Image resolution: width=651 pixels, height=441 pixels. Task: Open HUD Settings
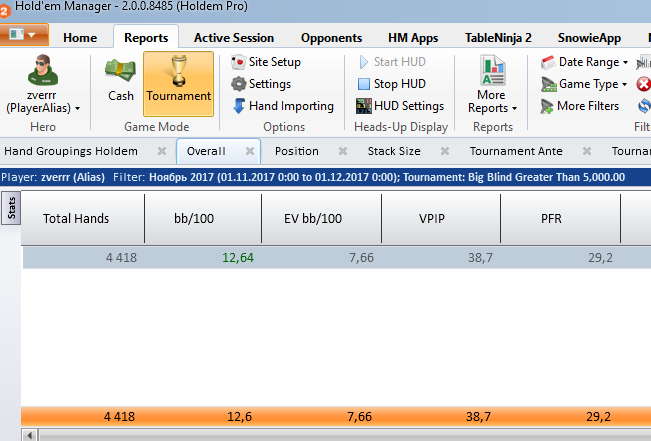(400, 106)
